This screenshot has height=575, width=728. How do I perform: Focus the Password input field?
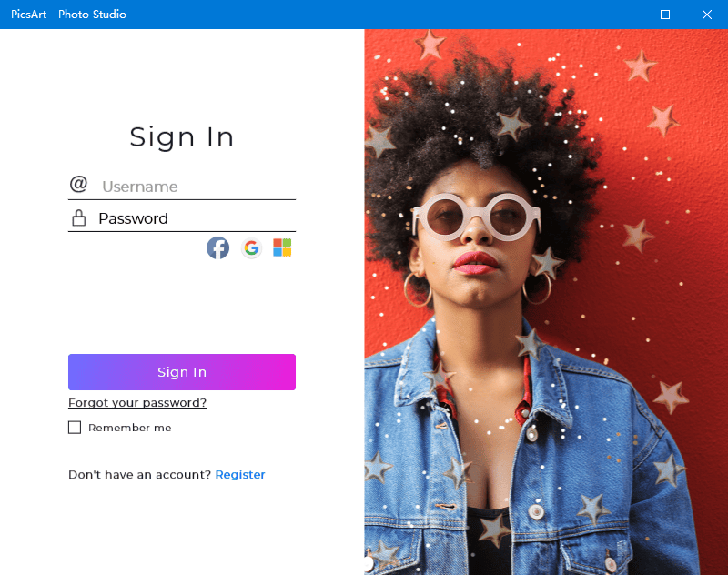tap(197, 218)
